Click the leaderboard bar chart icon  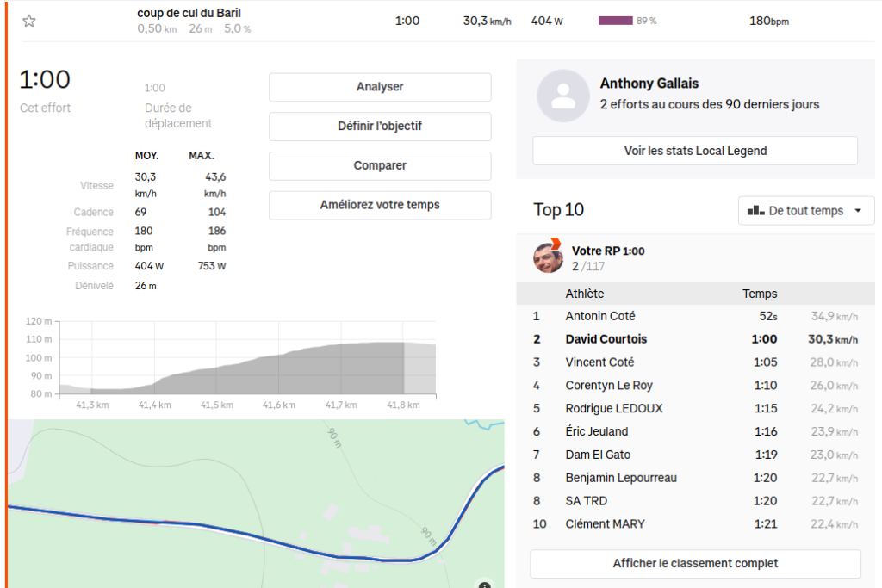pos(755,211)
